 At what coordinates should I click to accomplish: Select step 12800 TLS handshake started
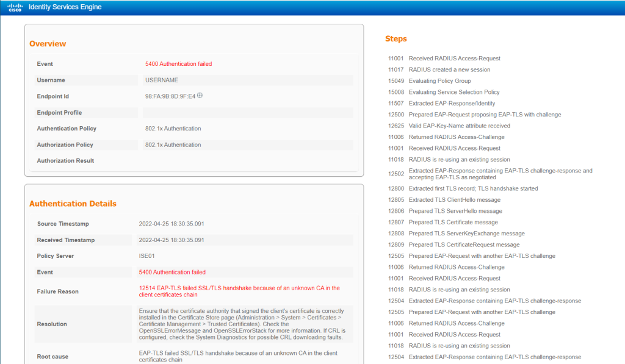click(x=463, y=189)
